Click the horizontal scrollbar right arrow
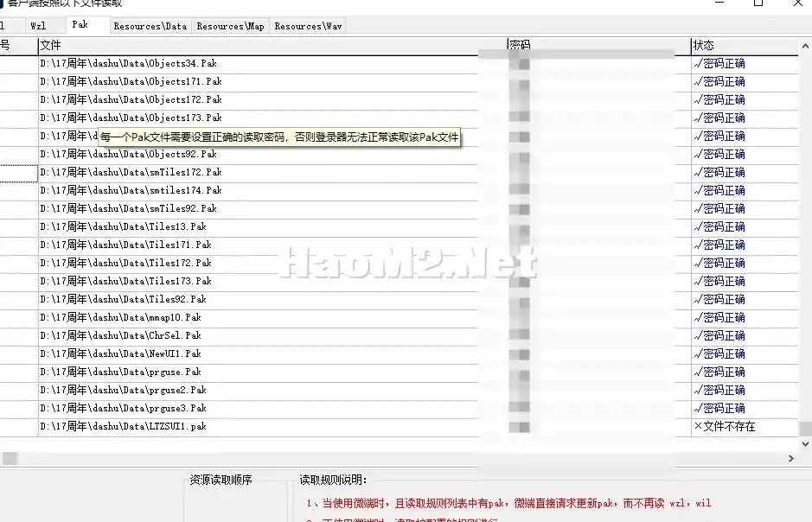 pyautogui.click(x=790, y=458)
